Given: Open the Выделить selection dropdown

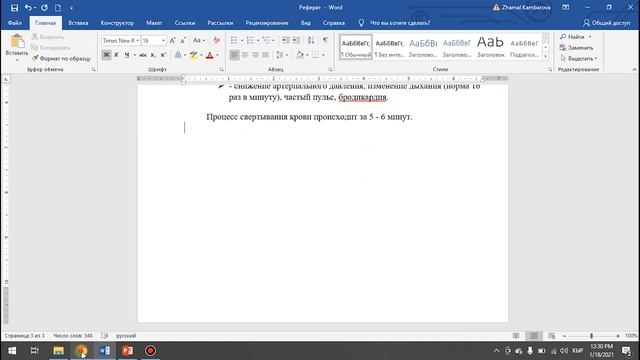Looking at the screenshot, I should 579,58.
